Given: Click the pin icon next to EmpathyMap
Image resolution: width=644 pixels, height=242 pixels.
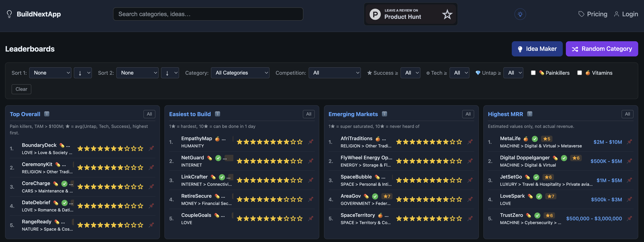Looking at the screenshot, I should pyautogui.click(x=311, y=142).
